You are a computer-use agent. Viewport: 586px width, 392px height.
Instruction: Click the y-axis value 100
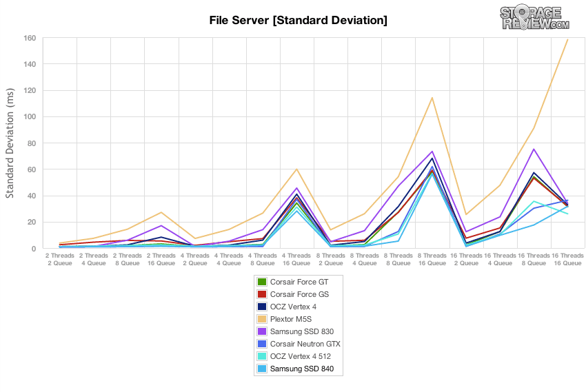click(30, 117)
